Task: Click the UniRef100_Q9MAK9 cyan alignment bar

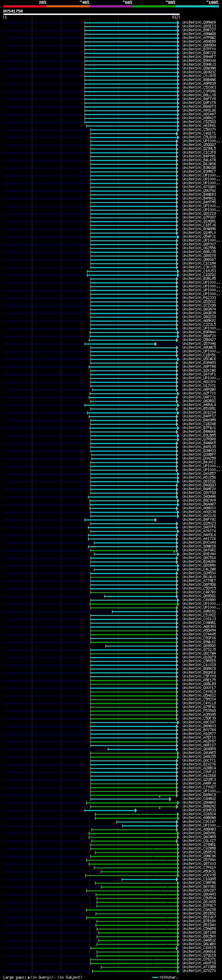Action: pos(132,23)
